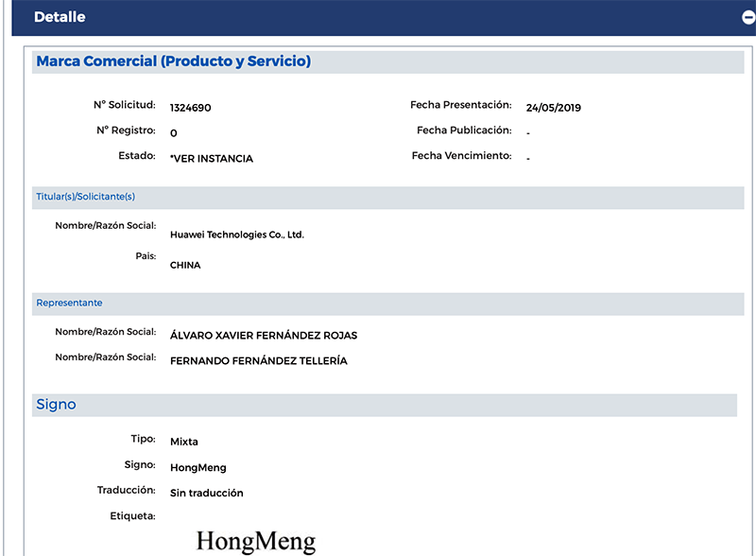Select representative FERNANDO FERNÁNDEZ TELLERÍA
756x556 pixels.
click(x=258, y=361)
